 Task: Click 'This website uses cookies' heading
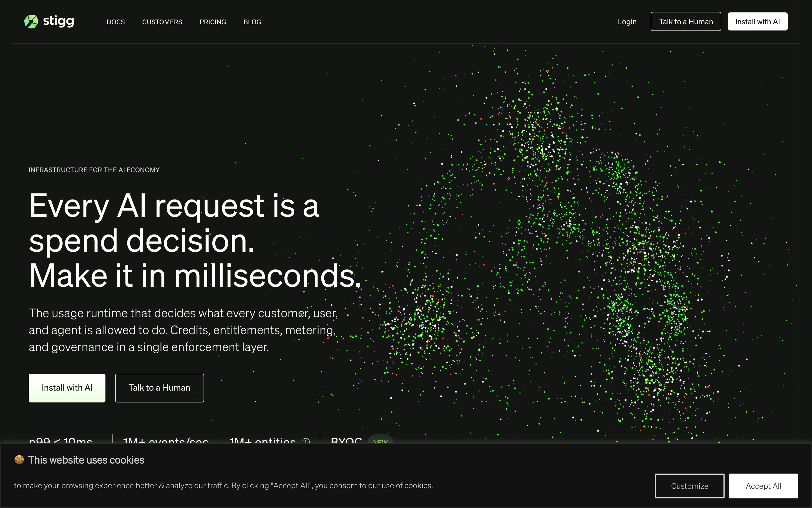[x=86, y=460]
